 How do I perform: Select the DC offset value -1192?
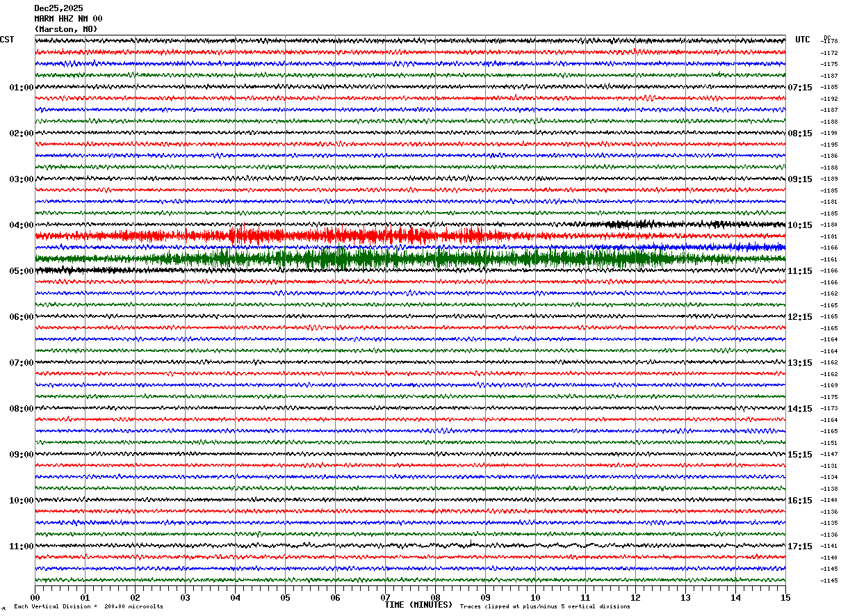pos(829,99)
